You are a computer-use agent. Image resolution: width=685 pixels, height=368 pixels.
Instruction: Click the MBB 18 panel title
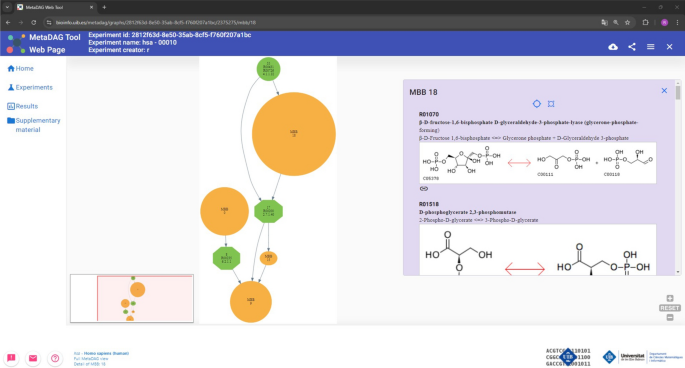tap(423, 92)
